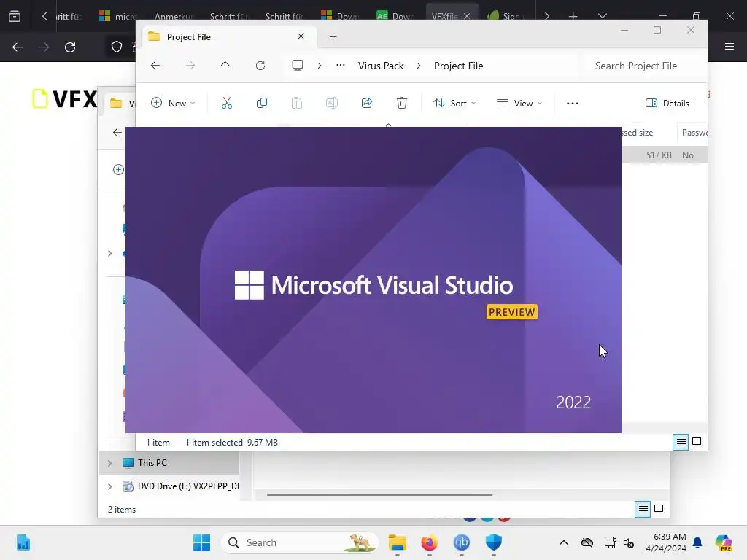Click Virus Pack in the breadcrumb path
The height and width of the screenshot is (560, 747).
click(x=381, y=66)
